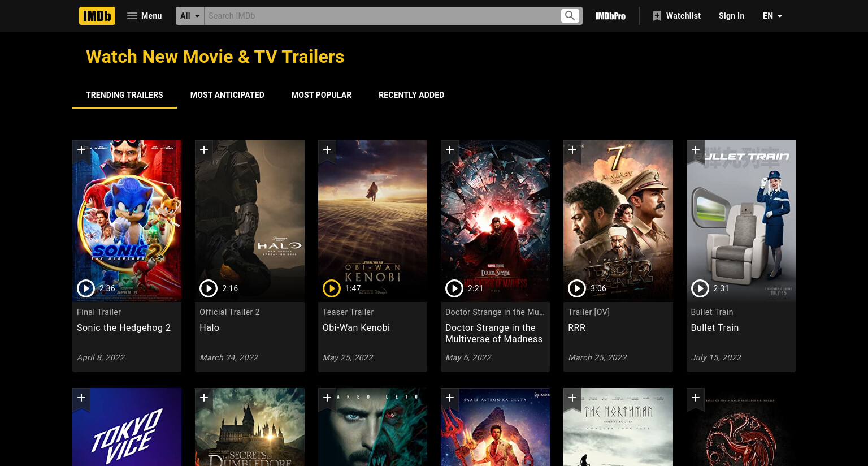
Task: Play the RRR 3:06 trailer
Action: 577,288
